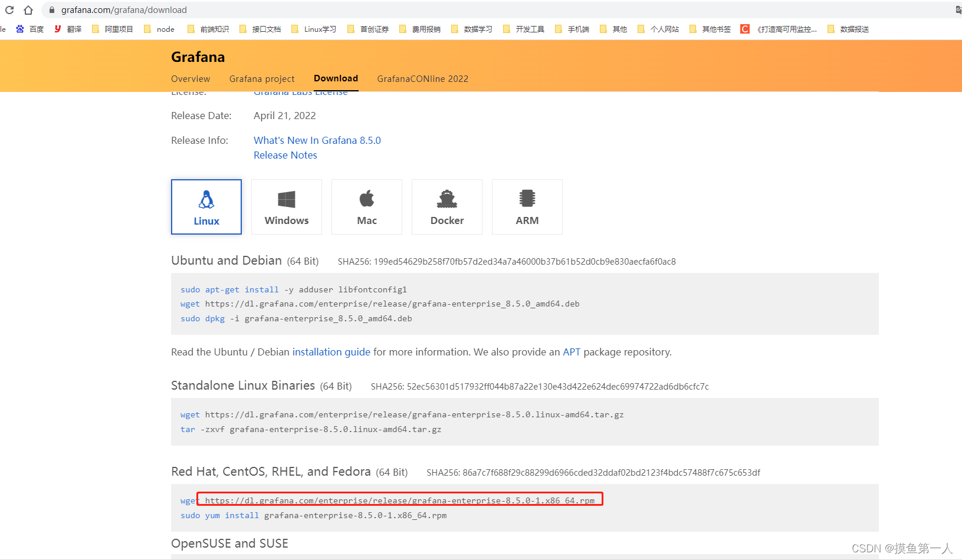The height and width of the screenshot is (560, 962).
Task: Open the 打造高可用监控 bookmark
Action: tap(779, 29)
